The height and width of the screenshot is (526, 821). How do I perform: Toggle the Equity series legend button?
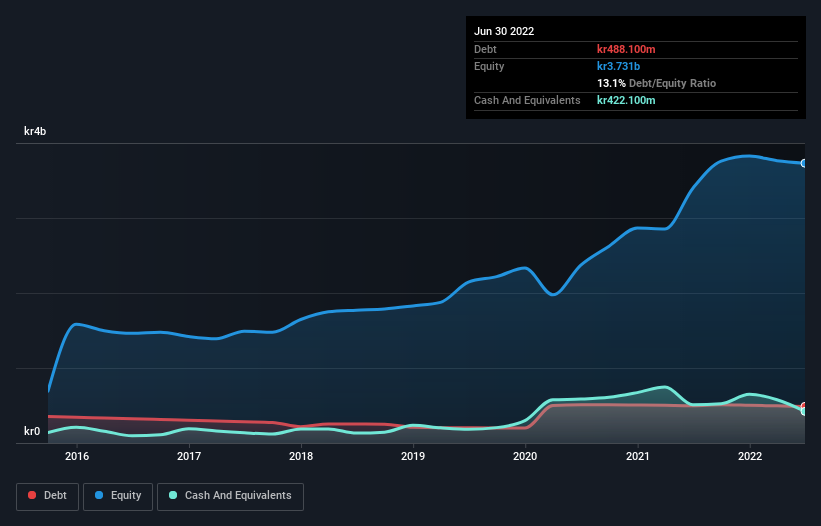(x=118, y=496)
